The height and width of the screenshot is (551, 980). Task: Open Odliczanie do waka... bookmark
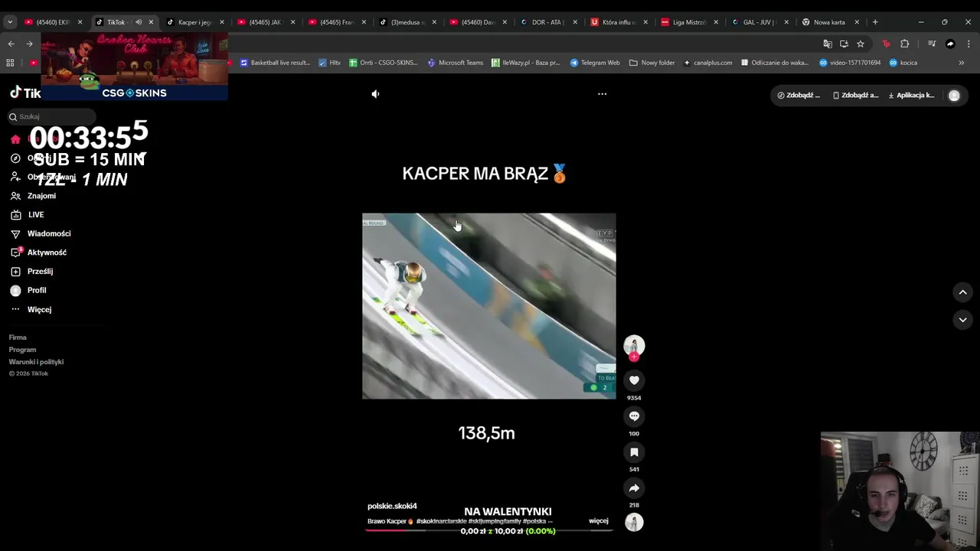775,63
